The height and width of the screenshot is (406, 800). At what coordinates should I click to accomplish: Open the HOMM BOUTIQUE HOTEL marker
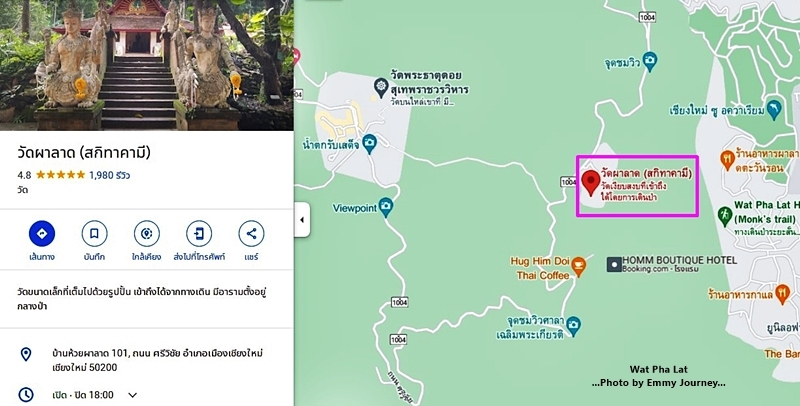(x=614, y=264)
